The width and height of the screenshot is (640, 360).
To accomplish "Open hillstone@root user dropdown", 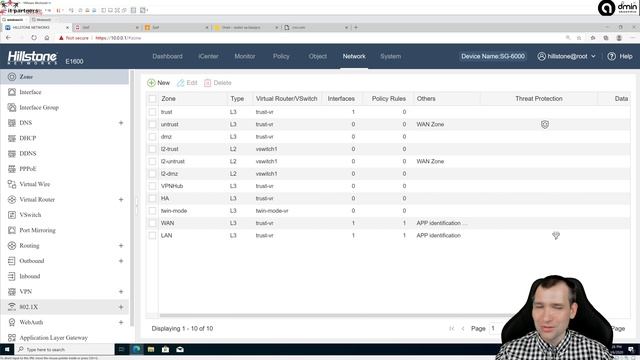I will [567, 56].
